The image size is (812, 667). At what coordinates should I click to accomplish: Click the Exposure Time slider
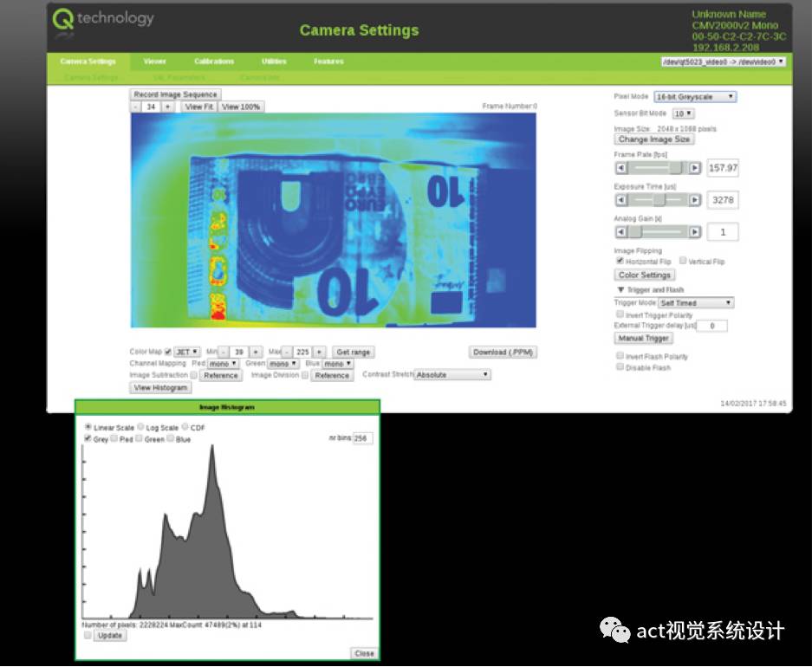click(659, 200)
